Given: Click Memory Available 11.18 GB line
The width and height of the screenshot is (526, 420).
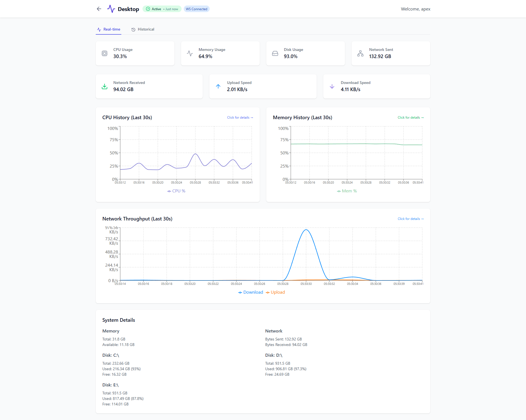Looking at the screenshot, I should pos(118,345).
